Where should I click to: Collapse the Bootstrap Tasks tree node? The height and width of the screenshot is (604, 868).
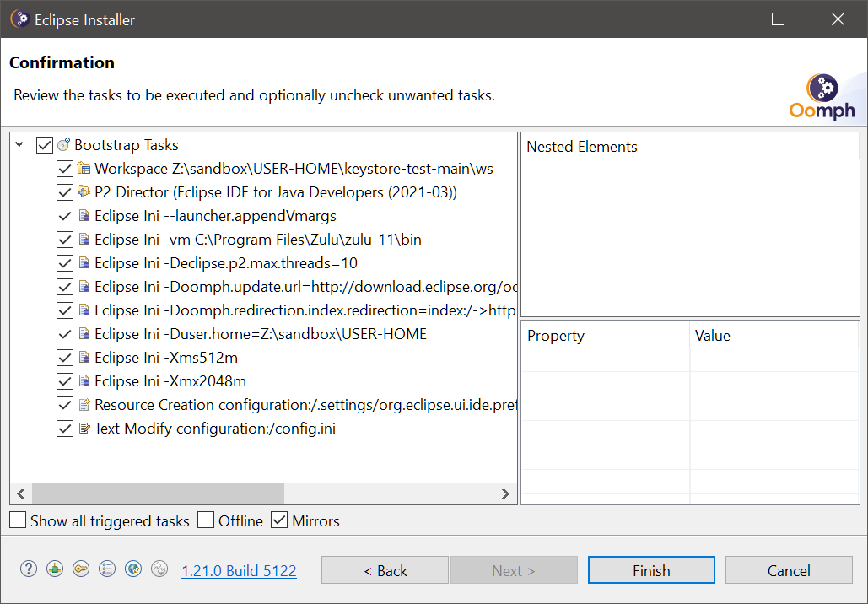(20, 145)
